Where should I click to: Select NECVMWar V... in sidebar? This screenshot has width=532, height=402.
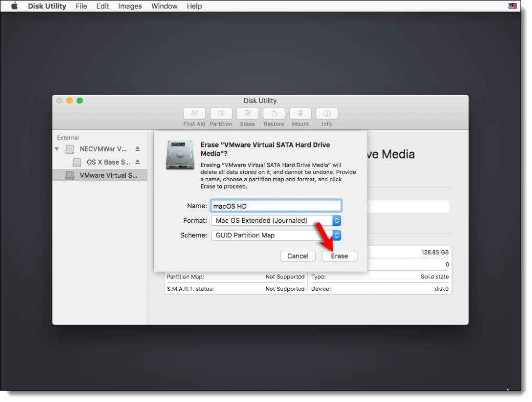[x=100, y=149]
